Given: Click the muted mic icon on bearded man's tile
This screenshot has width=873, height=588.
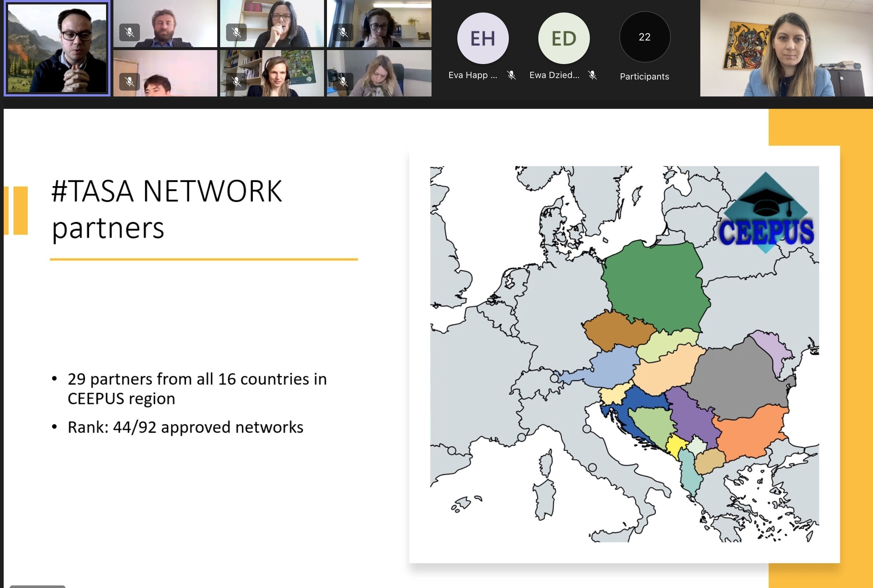Looking at the screenshot, I should 129,32.
